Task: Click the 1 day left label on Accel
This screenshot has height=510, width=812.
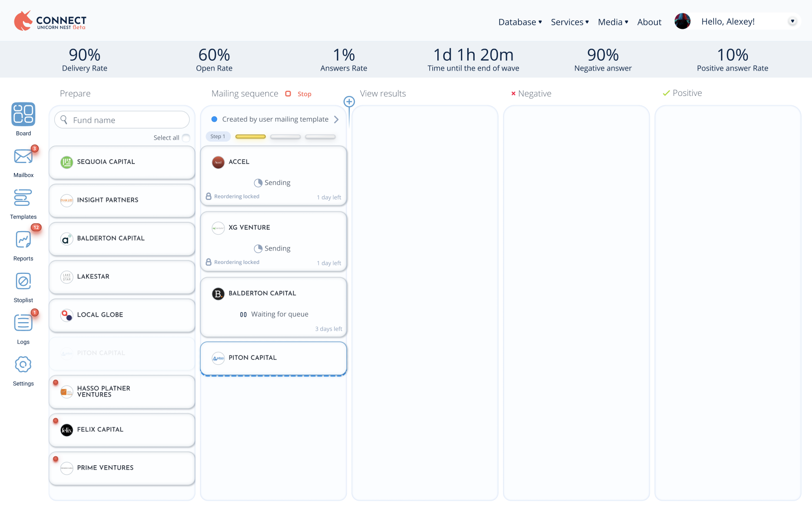Action: pyautogui.click(x=329, y=197)
